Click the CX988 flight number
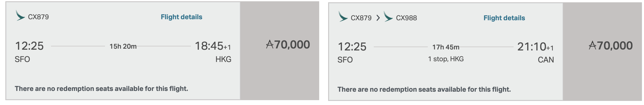 pyautogui.click(x=406, y=18)
